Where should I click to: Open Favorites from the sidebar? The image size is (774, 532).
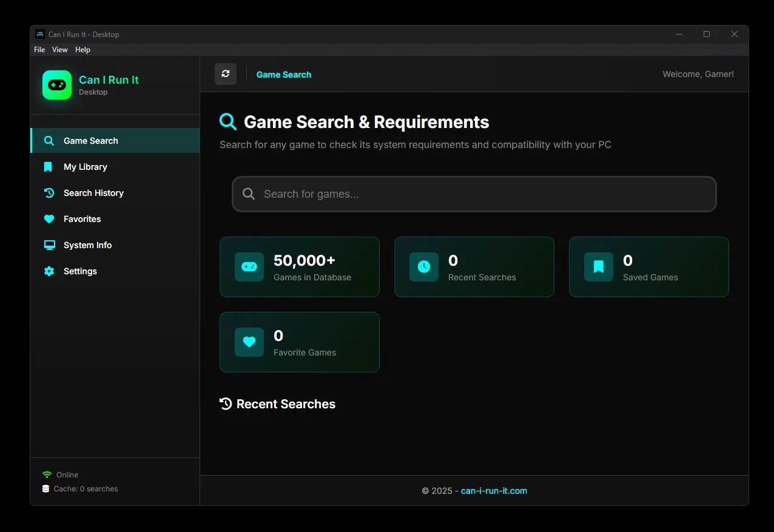tap(82, 219)
